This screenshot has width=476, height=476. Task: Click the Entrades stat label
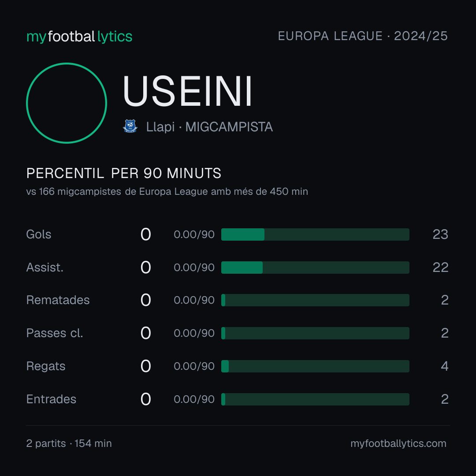click(x=51, y=399)
